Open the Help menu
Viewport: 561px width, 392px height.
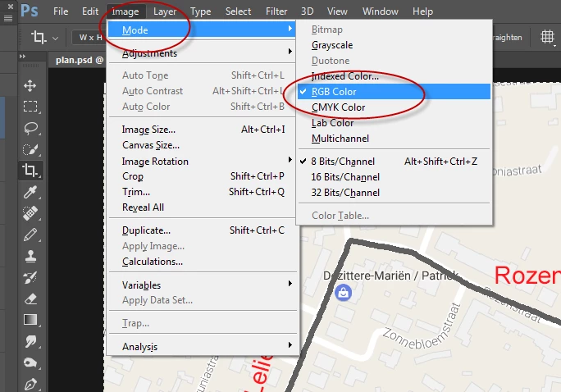[x=422, y=11]
